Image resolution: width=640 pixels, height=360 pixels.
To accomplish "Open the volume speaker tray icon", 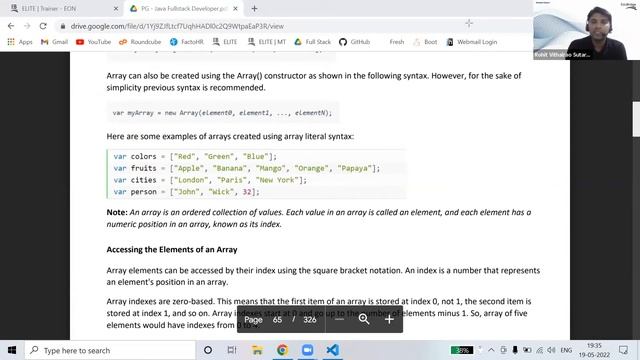I will 551,350.
